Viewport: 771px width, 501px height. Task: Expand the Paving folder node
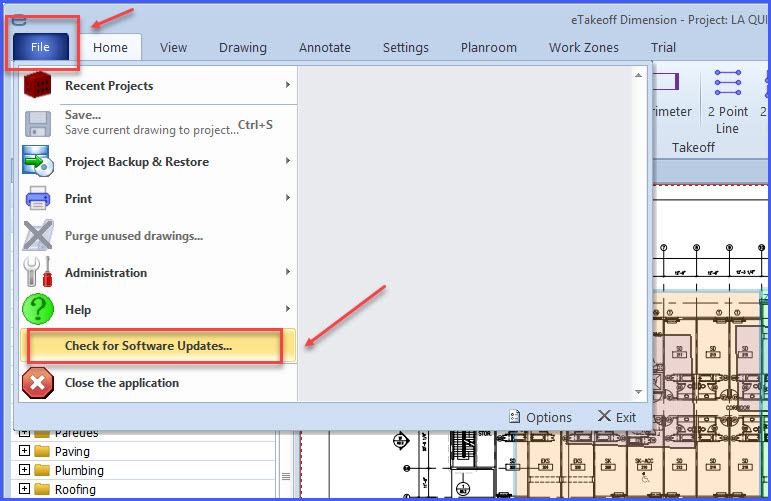(24, 450)
